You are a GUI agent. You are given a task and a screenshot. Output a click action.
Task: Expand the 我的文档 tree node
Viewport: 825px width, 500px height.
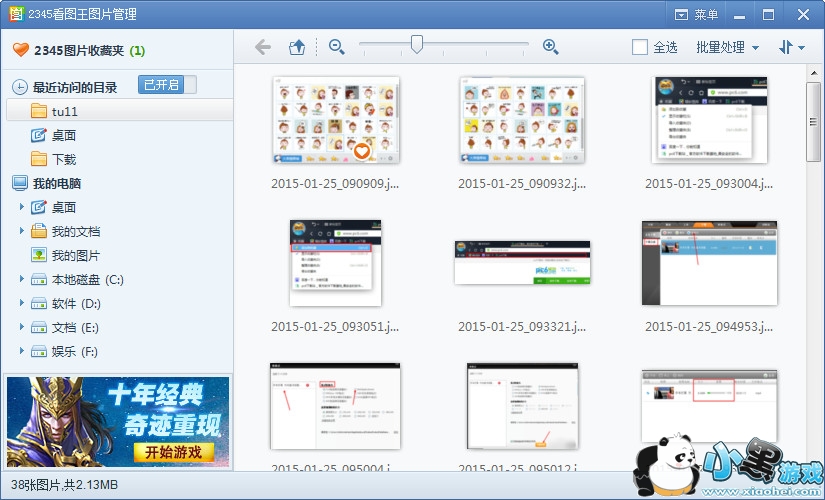[x=22, y=231]
